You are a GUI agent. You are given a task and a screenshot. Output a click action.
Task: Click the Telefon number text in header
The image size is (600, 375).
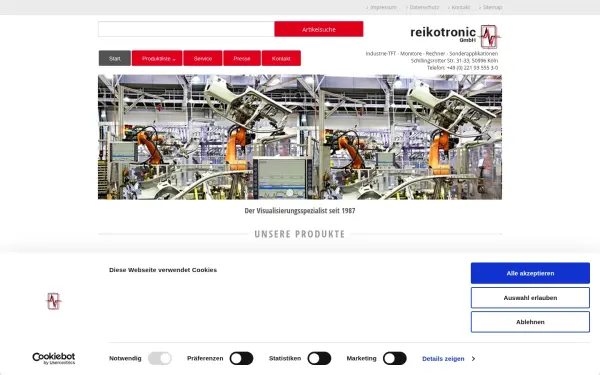click(x=463, y=68)
